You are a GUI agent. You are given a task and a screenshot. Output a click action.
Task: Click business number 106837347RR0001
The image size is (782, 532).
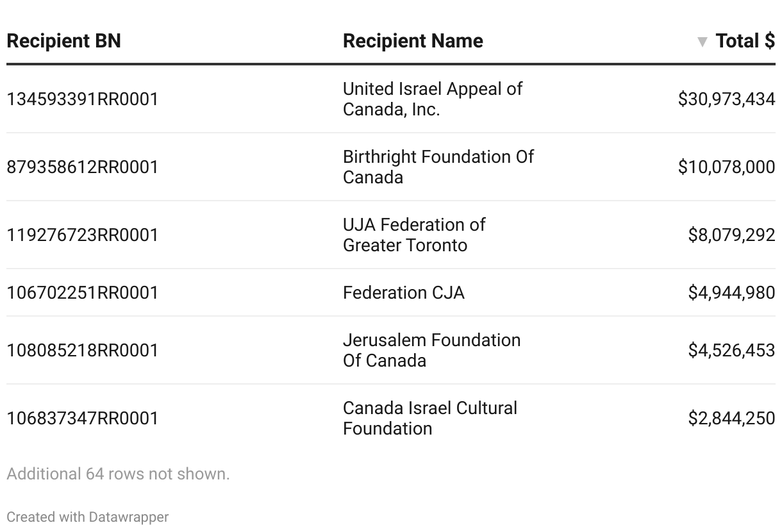82,419
